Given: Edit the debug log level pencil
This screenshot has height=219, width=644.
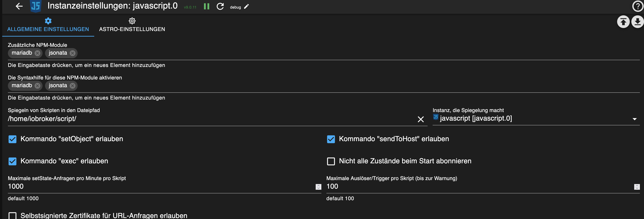Looking at the screenshot, I should [x=246, y=7].
